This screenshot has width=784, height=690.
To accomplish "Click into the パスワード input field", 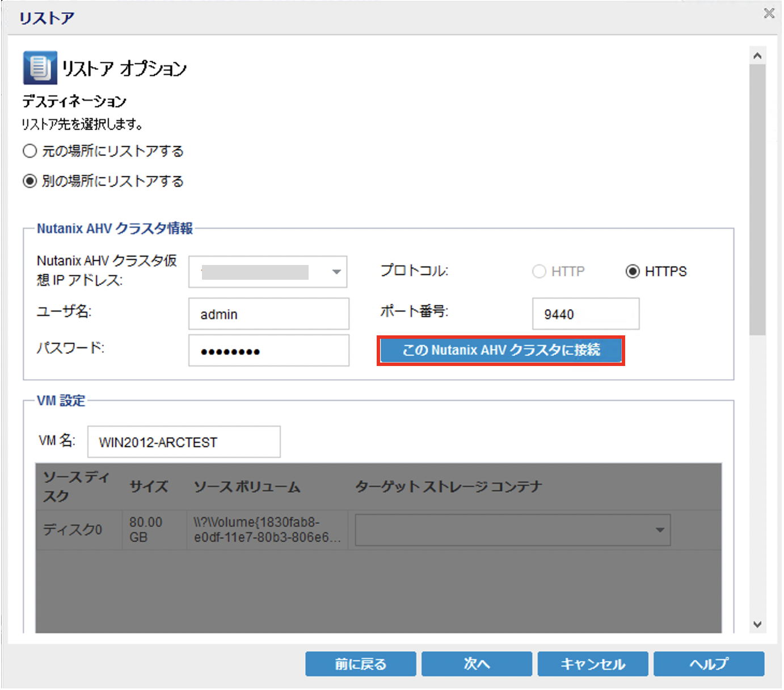I will 268,351.
